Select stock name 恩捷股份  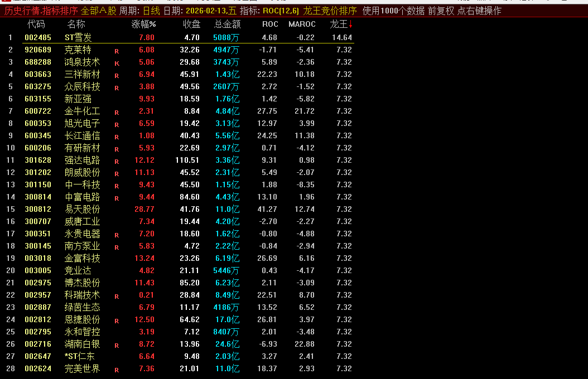[82, 319]
